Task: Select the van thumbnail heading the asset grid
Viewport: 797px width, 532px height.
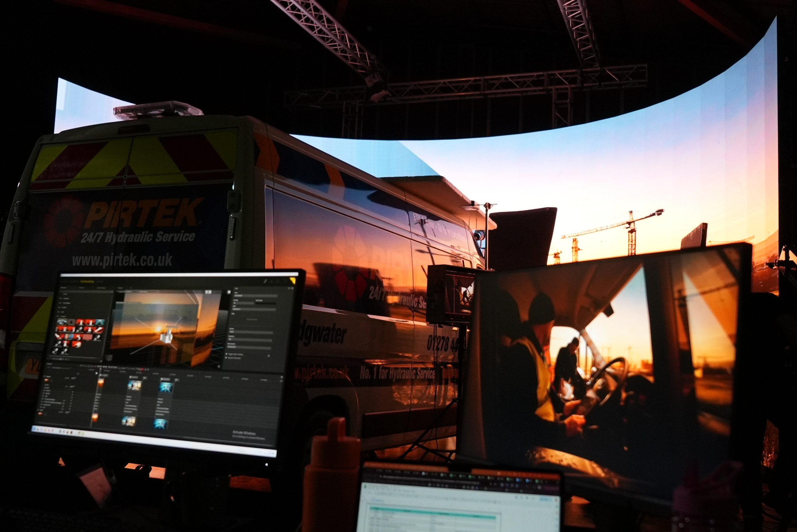Action: [x=62, y=322]
